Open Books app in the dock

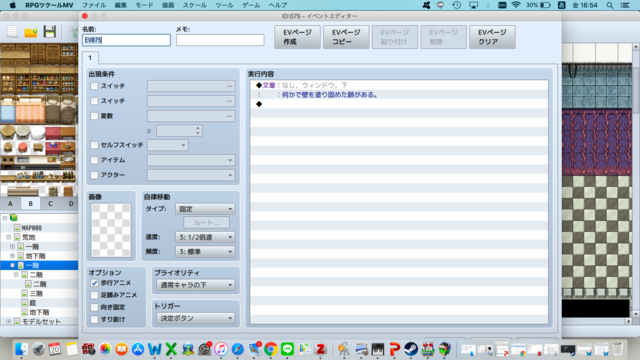(x=121, y=349)
